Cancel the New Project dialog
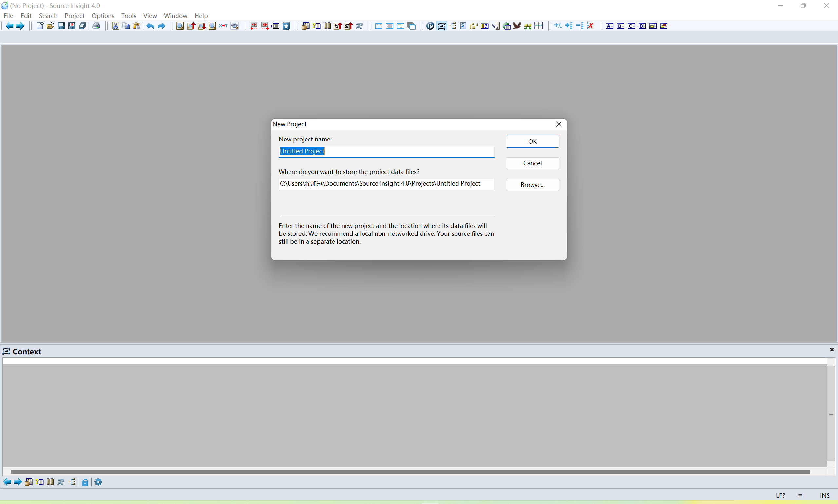838x504 pixels. (532, 163)
